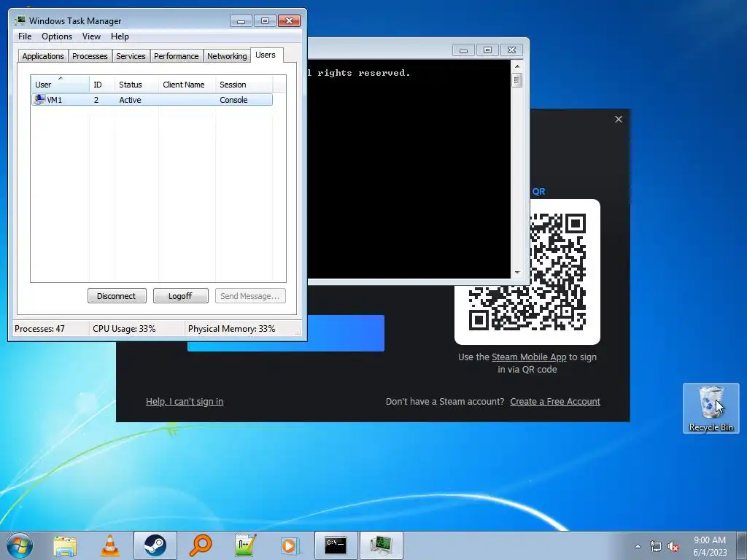Screen dimensions: 747x560
Task: Open the Create a Free Account link
Action: (555, 402)
